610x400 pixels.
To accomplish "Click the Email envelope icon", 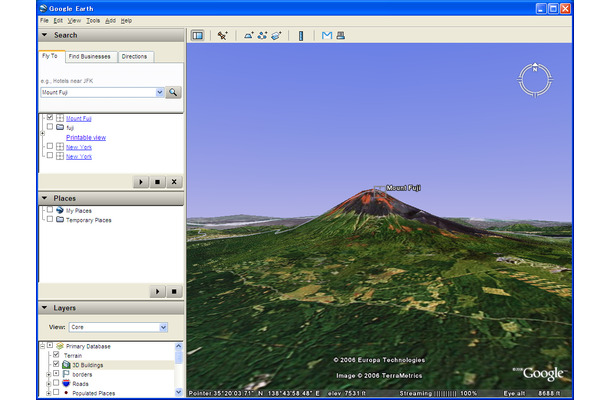I will coord(327,35).
